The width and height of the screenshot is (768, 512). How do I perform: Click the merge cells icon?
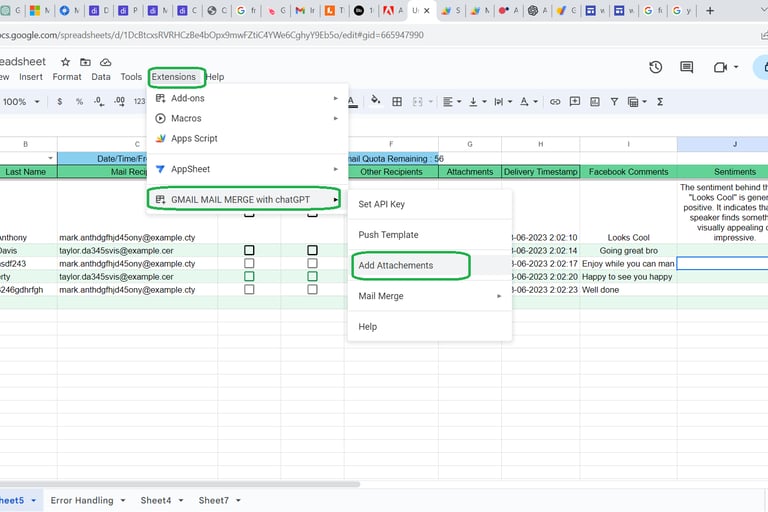(417, 102)
